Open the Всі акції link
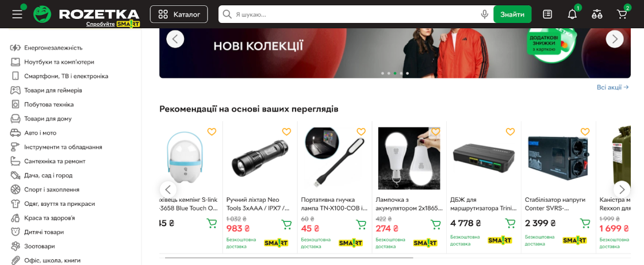The width and height of the screenshot is (644, 265). tap(613, 87)
